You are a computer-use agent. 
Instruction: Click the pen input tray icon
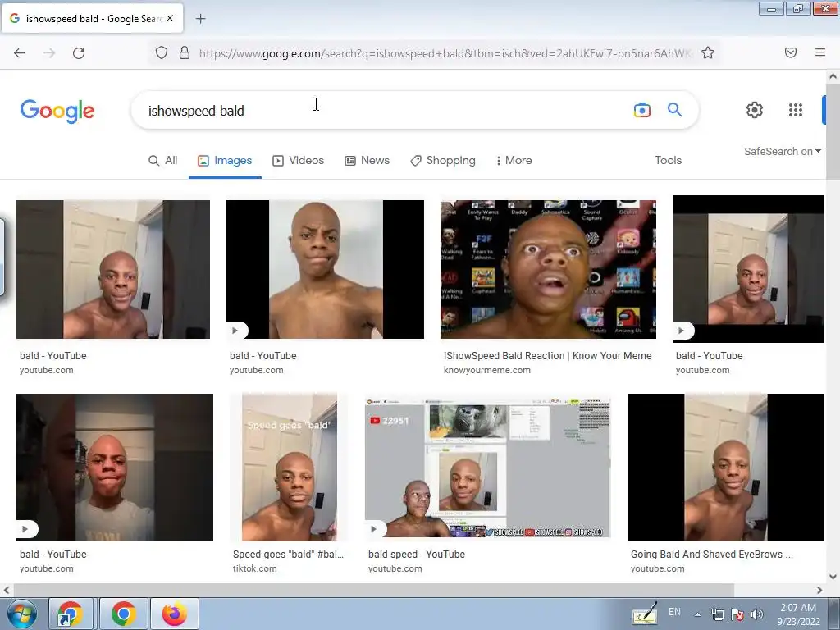[x=645, y=614]
